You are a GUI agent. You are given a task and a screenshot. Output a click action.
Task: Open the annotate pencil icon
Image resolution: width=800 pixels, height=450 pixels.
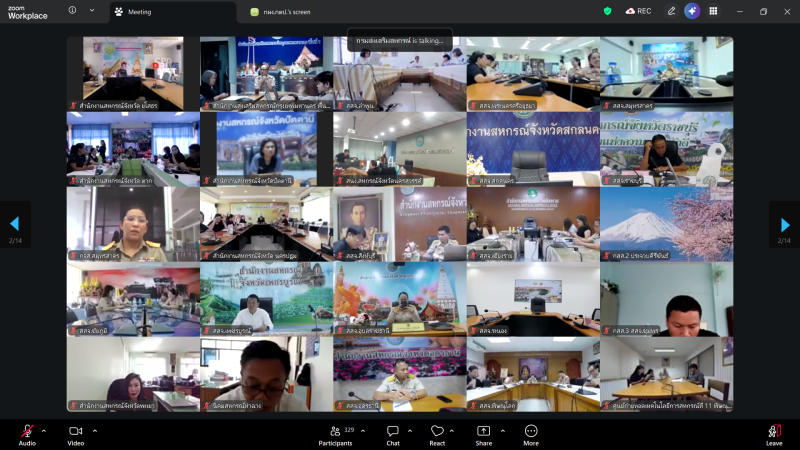tap(671, 11)
